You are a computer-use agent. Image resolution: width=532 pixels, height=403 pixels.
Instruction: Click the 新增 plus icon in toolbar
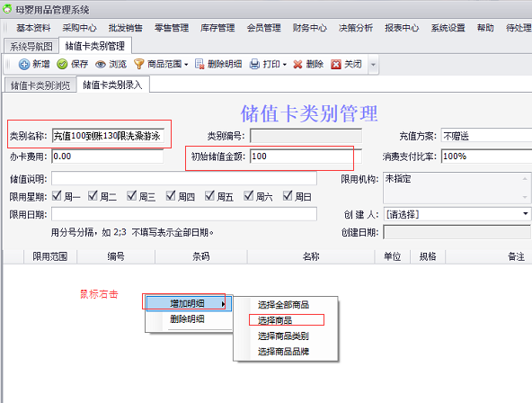coord(23,64)
